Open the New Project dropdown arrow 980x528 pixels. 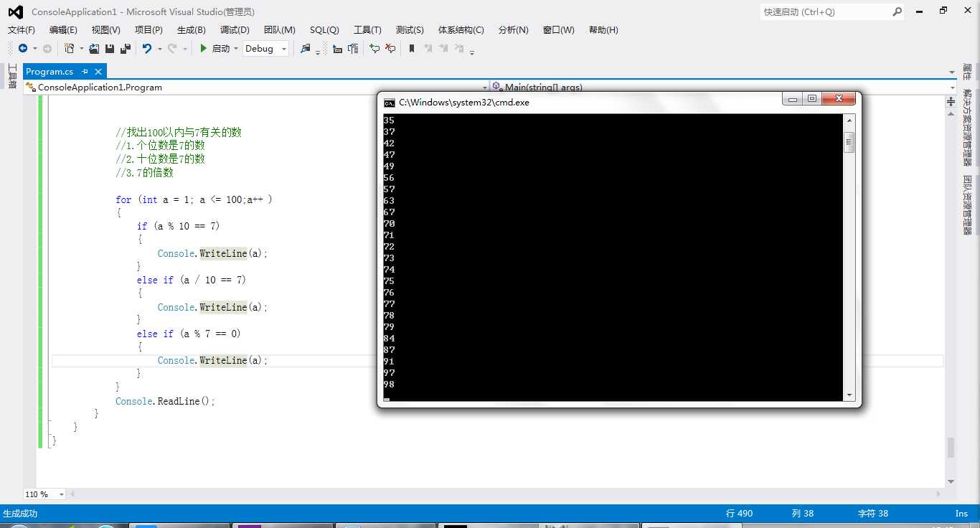tap(81, 49)
